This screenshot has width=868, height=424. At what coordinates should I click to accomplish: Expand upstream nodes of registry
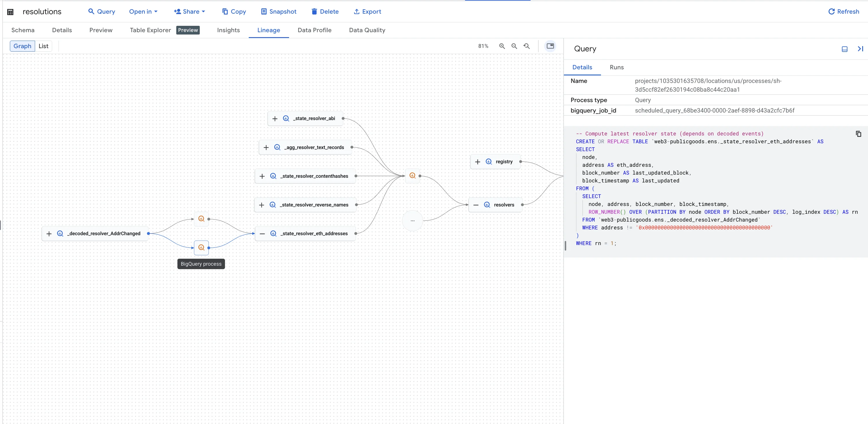point(477,162)
